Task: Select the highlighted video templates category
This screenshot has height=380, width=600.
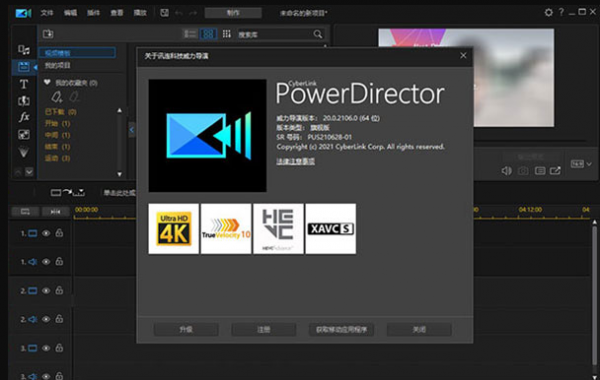Action: click(77, 53)
